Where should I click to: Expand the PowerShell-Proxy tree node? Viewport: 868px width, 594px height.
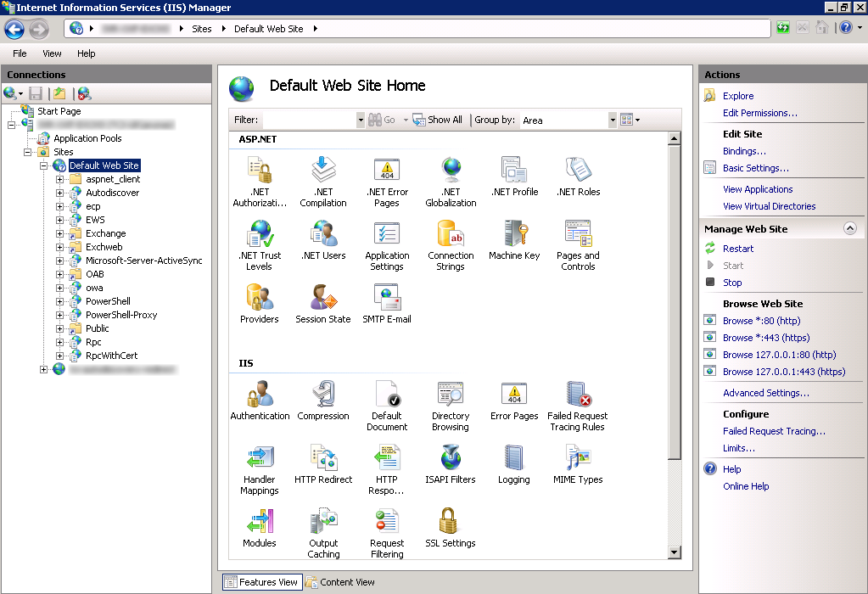tap(59, 315)
